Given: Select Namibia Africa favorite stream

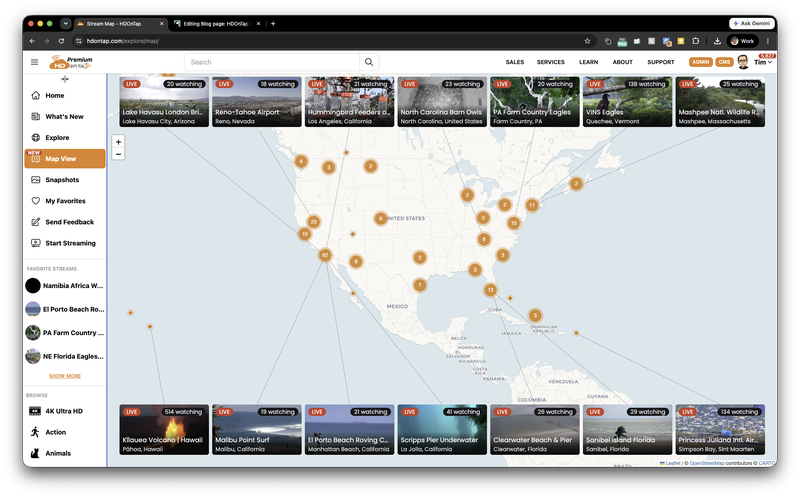Looking at the screenshot, I should (65, 286).
